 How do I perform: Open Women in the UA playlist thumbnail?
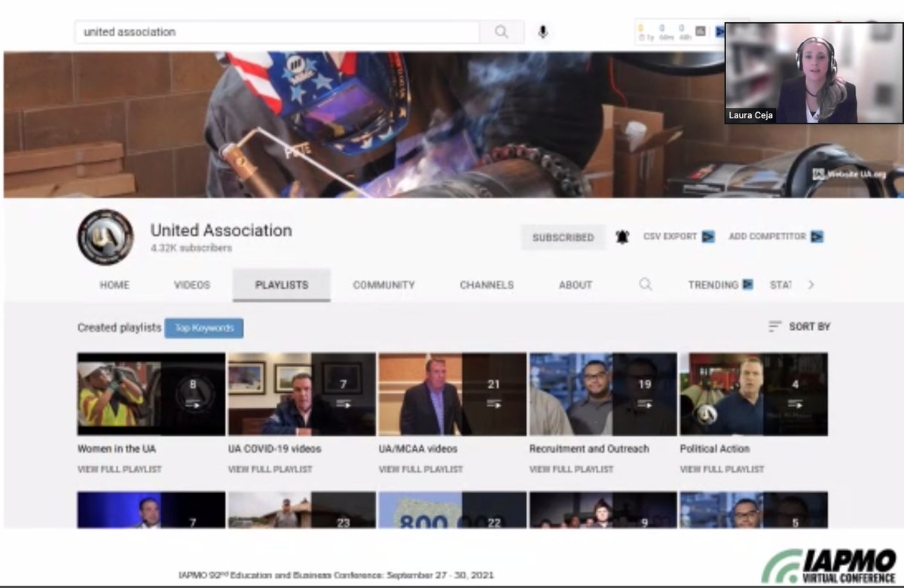pyautogui.click(x=151, y=394)
